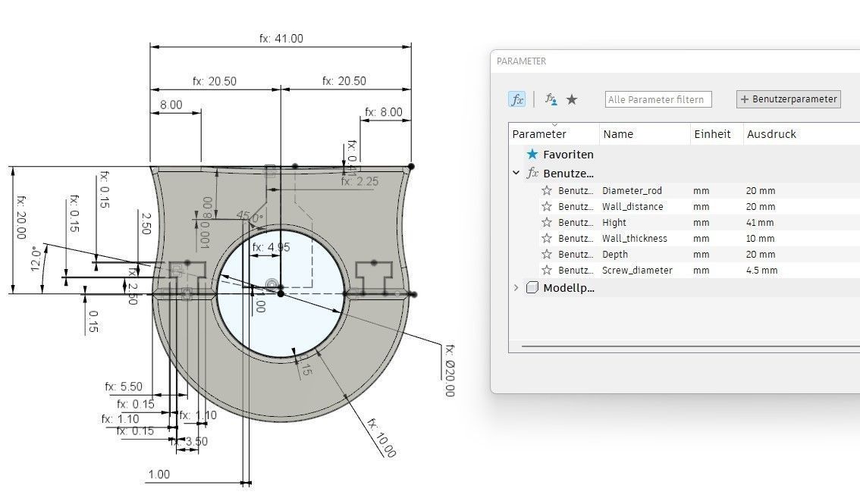The width and height of the screenshot is (860, 504).
Task: Toggle favorite star for Wall_distance
Action: pos(546,207)
